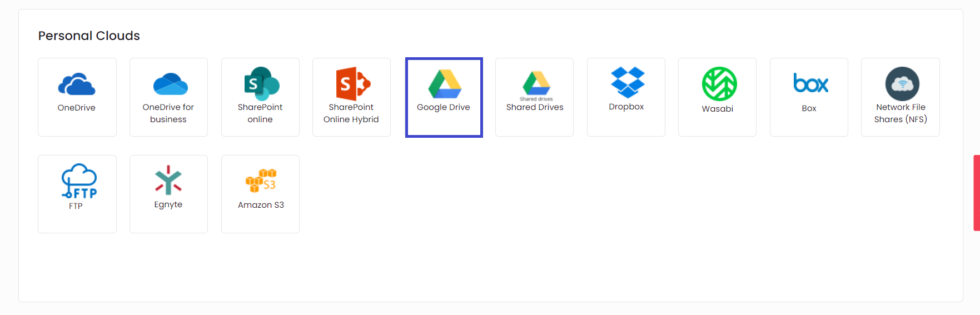980x315 pixels.
Task: Choose the OneDrive for business icon
Action: (x=171, y=84)
